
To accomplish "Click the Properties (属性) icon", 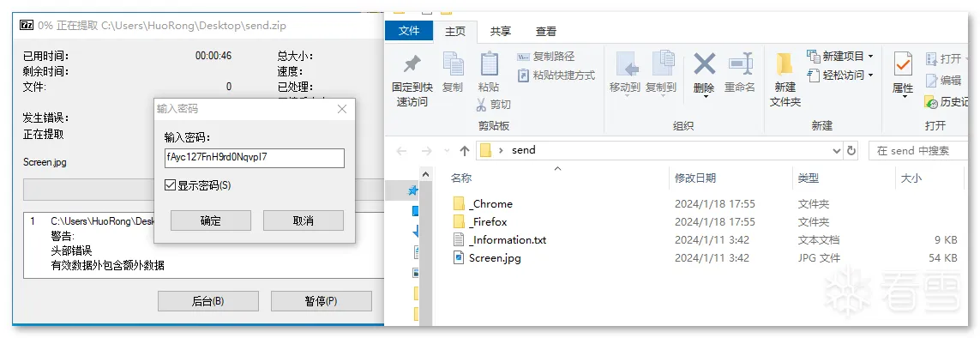I will pyautogui.click(x=903, y=64).
